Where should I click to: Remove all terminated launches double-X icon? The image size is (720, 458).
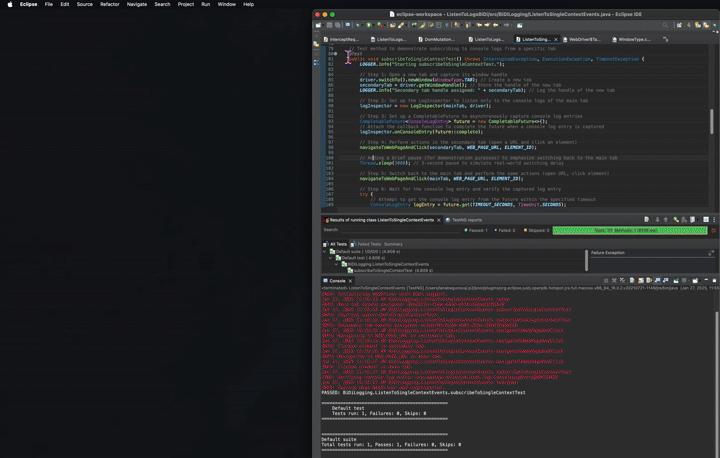[622, 280]
